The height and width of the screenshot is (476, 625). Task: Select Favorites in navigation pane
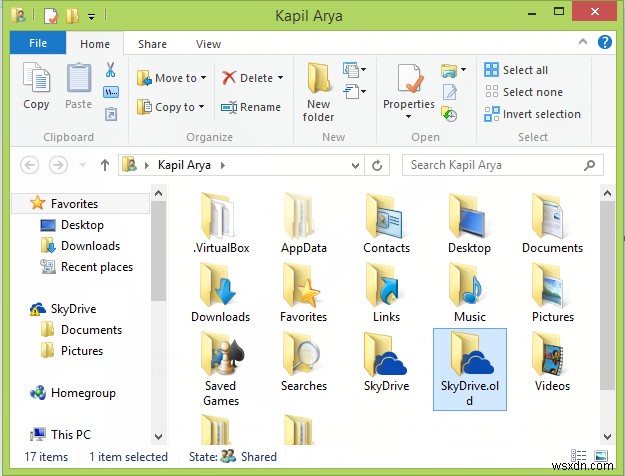click(81, 204)
